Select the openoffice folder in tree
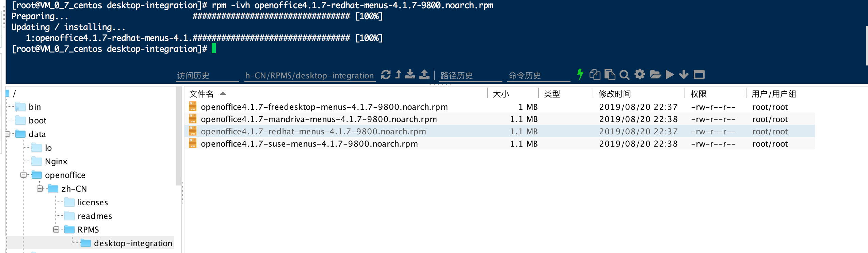868x253 pixels. click(65, 175)
